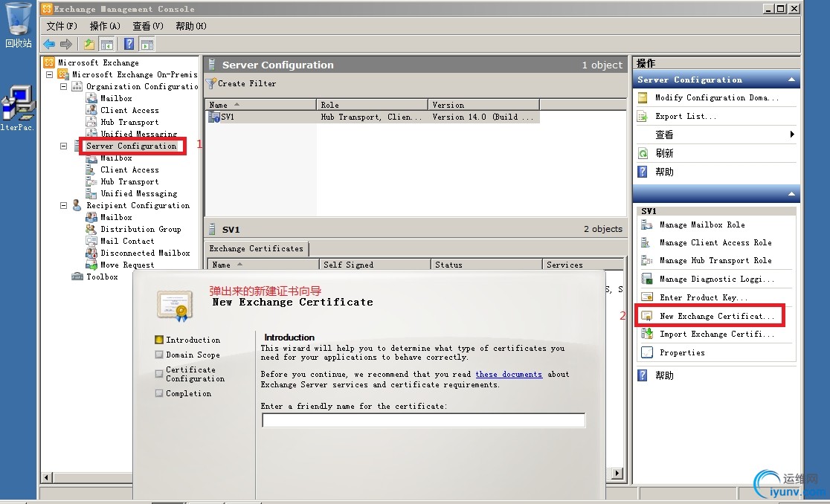This screenshot has width=830, height=504.
Task: Click the Up one level toolbar icon
Action: click(x=89, y=44)
